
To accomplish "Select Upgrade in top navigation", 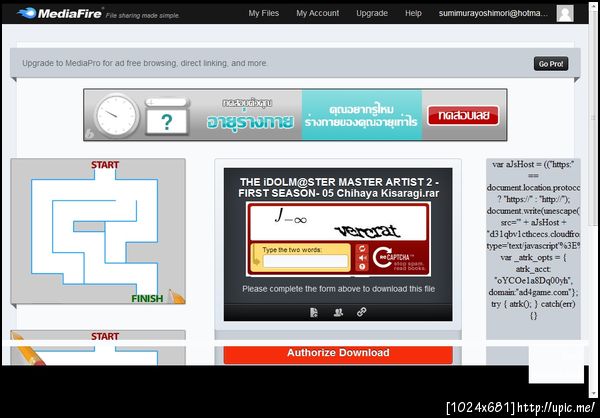I will [x=372, y=13].
